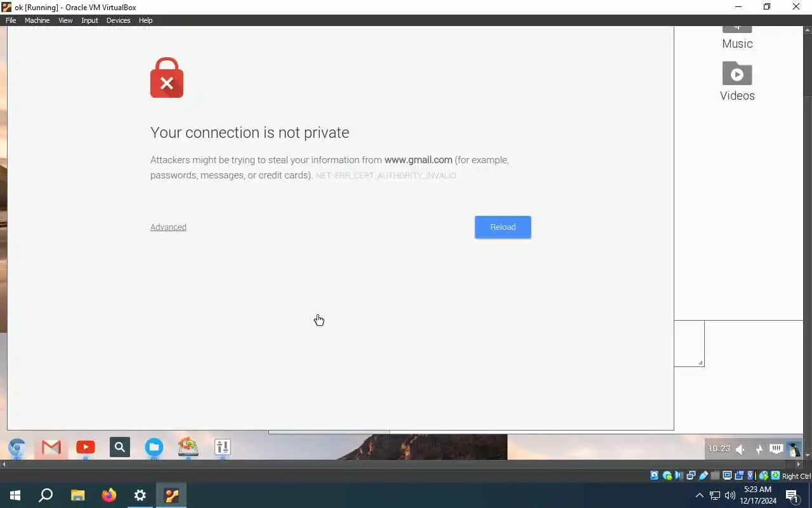Launch the disk installer icon on the shelf

(x=188, y=448)
